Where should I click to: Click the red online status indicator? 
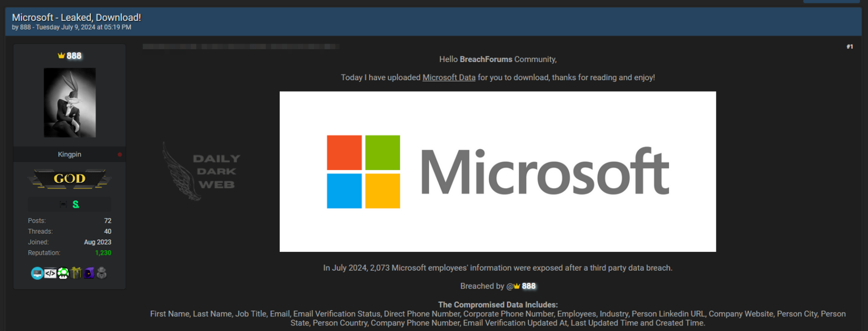pos(120,153)
